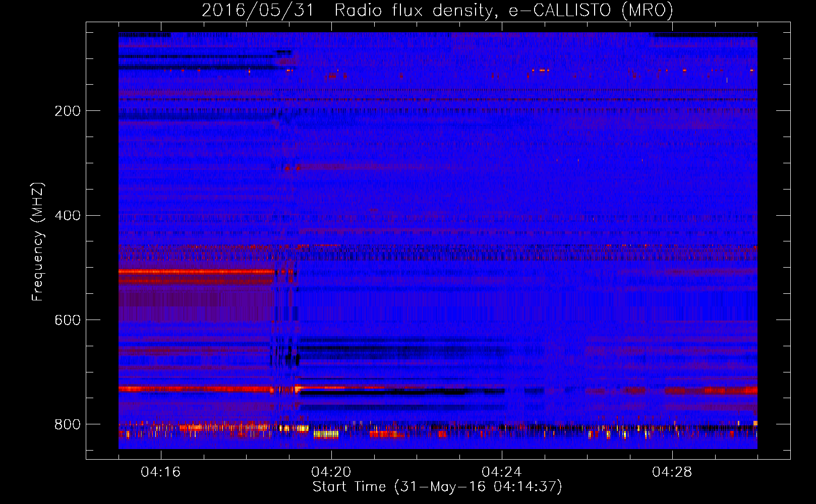Click the 400 frequency tick label

pos(68,216)
